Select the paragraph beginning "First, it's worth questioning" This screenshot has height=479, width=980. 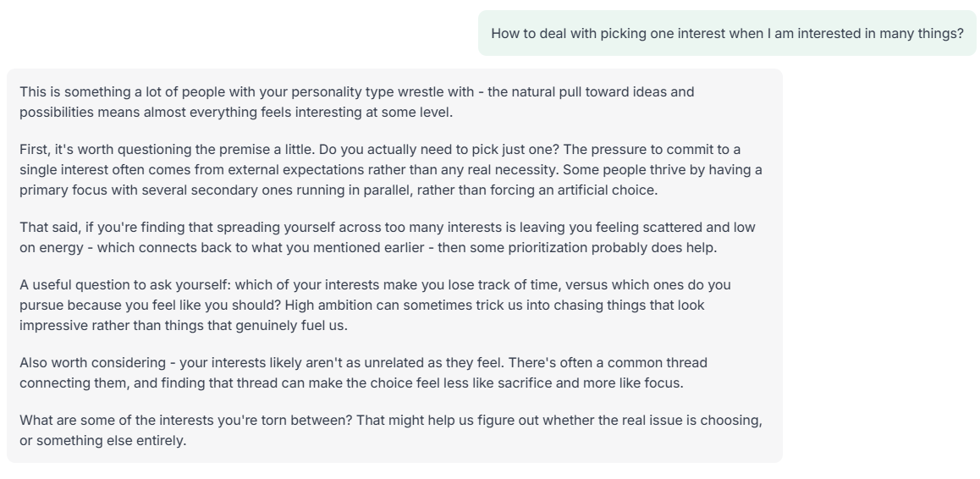point(390,169)
